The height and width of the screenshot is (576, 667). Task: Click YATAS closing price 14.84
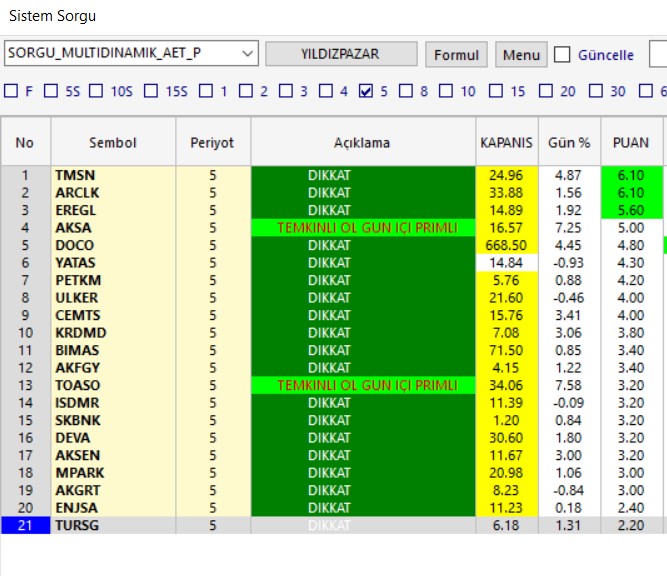click(506, 262)
